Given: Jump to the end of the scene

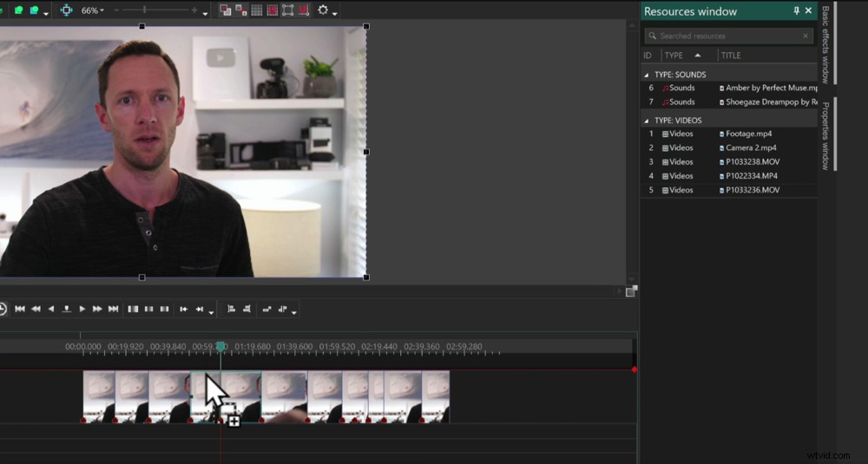Looking at the screenshot, I should pos(114,309).
